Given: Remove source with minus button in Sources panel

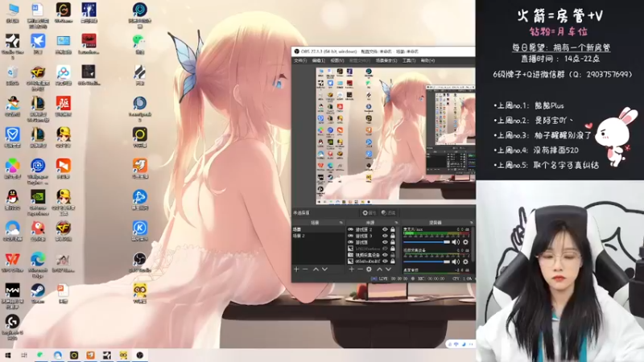Looking at the screenshot, I should coord(360,269).
